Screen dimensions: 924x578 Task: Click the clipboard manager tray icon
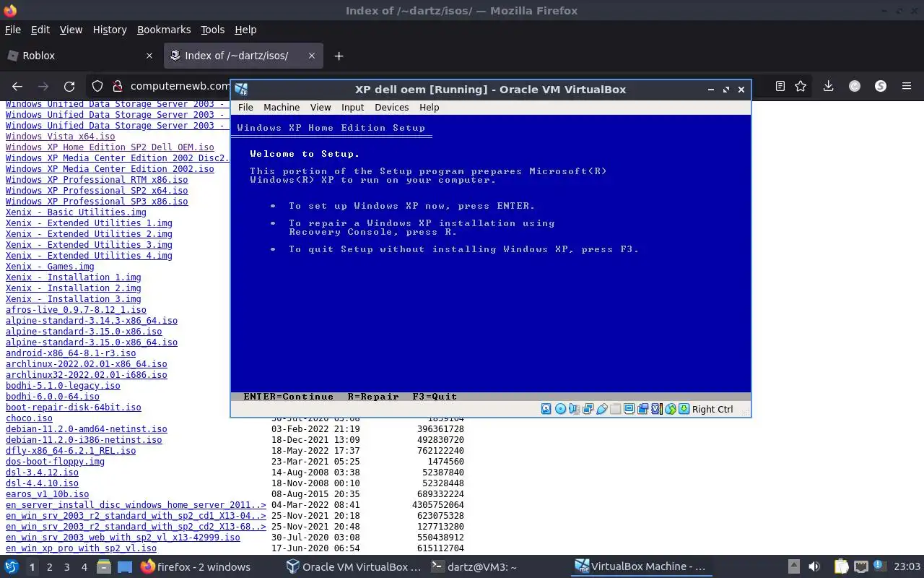pyautogui.click(x=841, y=567)
